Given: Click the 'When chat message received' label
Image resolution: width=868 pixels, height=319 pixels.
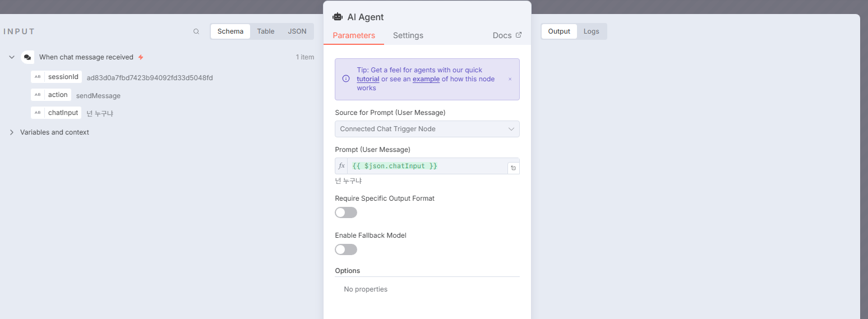Looking at the screenshot, I should 86,57.
